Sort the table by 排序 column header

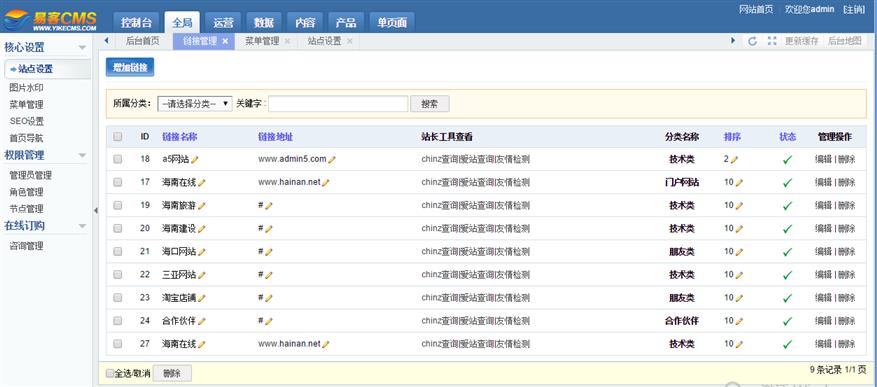click(733, 136)
